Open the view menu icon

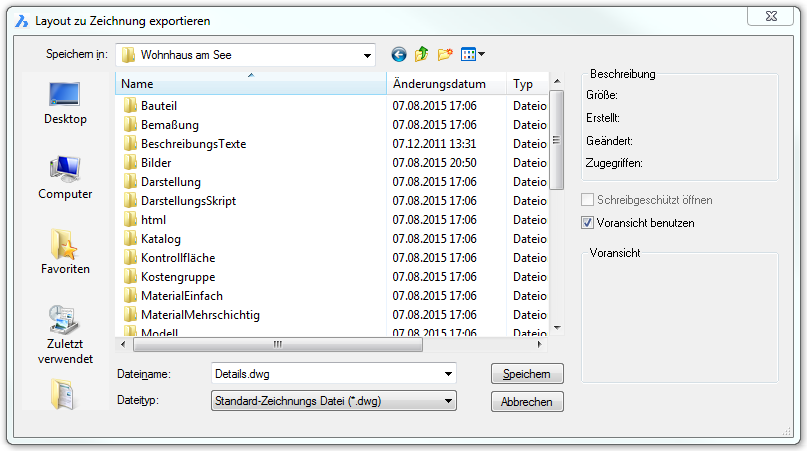click(x=473, y=55)
